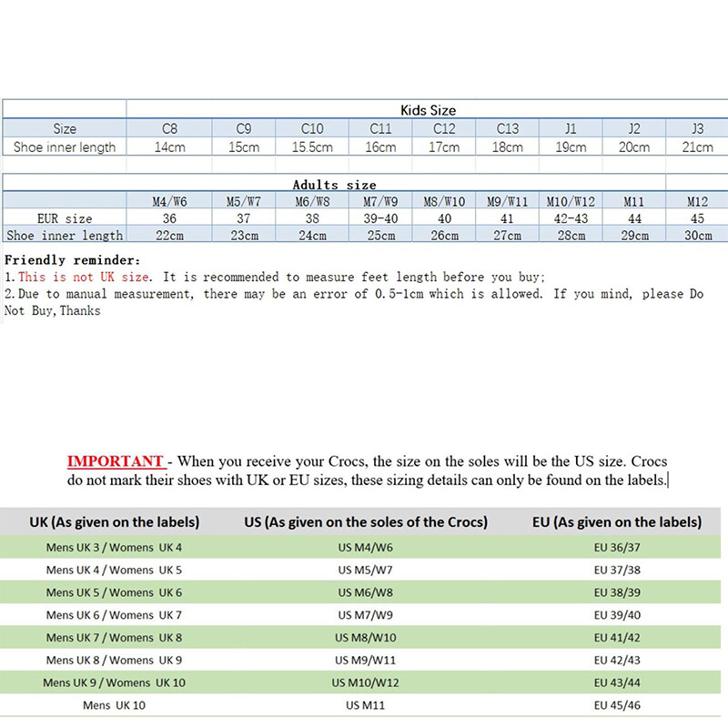728x728 pixels.
Task: Click the 'Kids Size' table header
Action: coord(428,110)
